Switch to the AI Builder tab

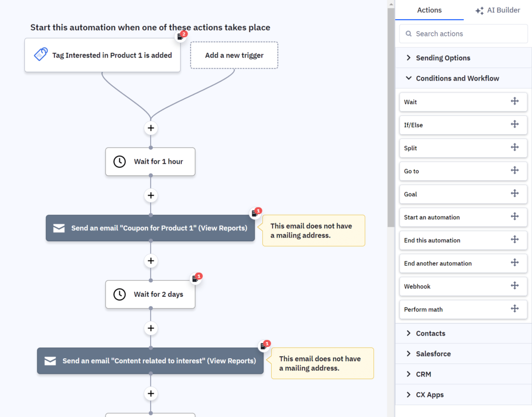497,10
